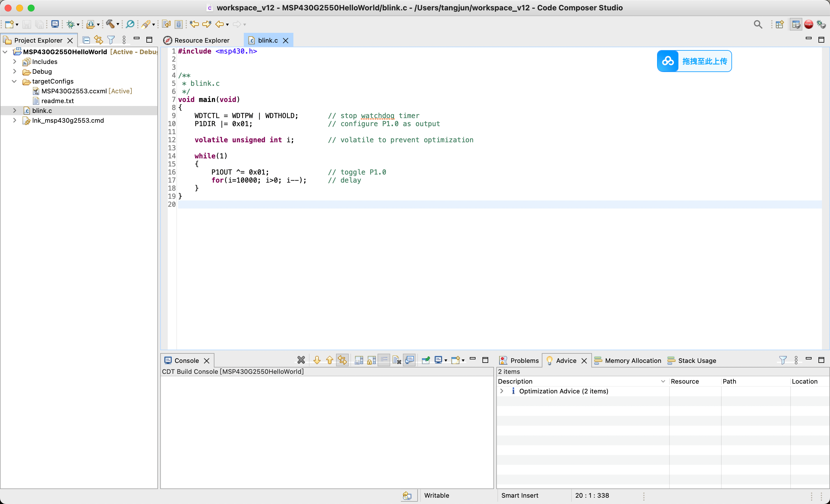
Task: Toggle Pin Console button
Action: click(426, 360)
